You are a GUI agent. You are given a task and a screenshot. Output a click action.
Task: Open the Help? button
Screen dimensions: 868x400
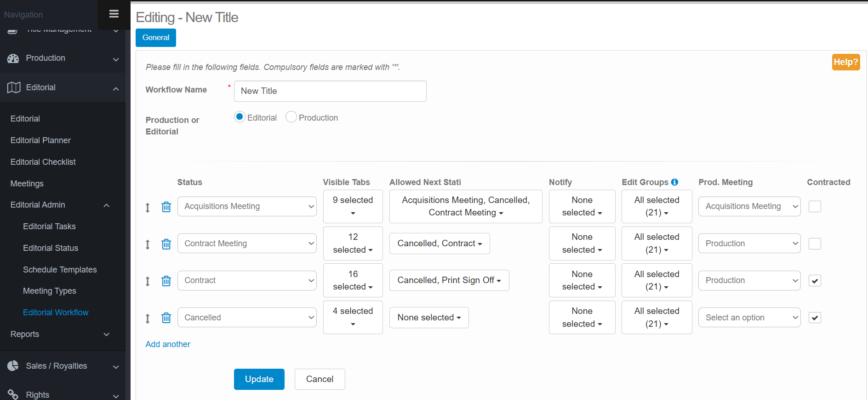tap(845, 62)
